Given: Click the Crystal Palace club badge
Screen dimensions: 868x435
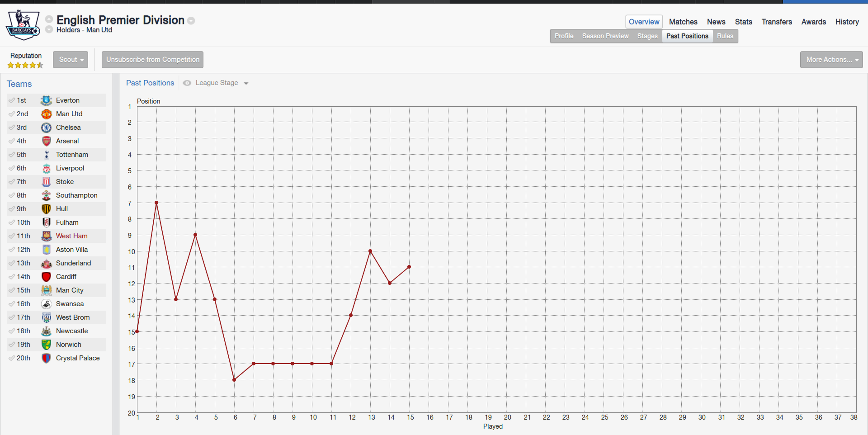Looking at the screenshot, I should pos(46,358).
